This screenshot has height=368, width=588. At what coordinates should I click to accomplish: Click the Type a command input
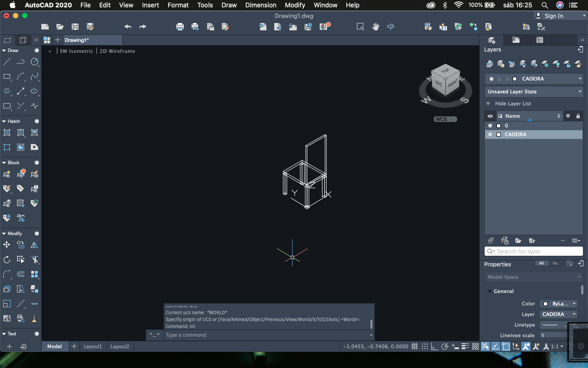pos(269,335)
